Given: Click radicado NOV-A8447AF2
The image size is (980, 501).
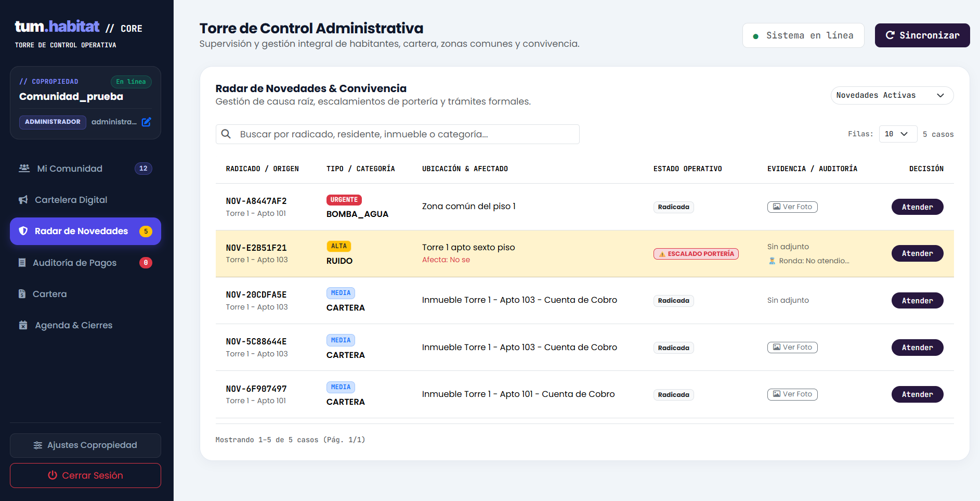Looking at the screenshot, I should [256, 201].
